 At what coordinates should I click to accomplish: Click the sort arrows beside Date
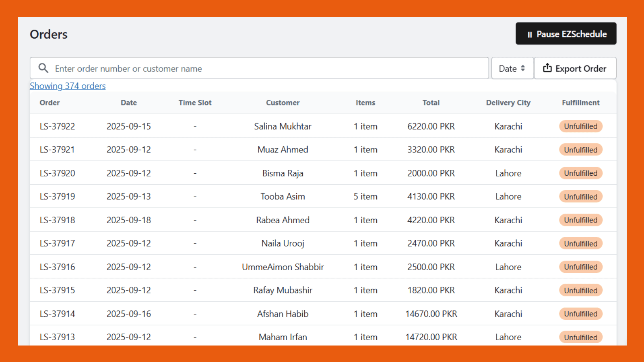pyautogui.click(x=523, y=68)
